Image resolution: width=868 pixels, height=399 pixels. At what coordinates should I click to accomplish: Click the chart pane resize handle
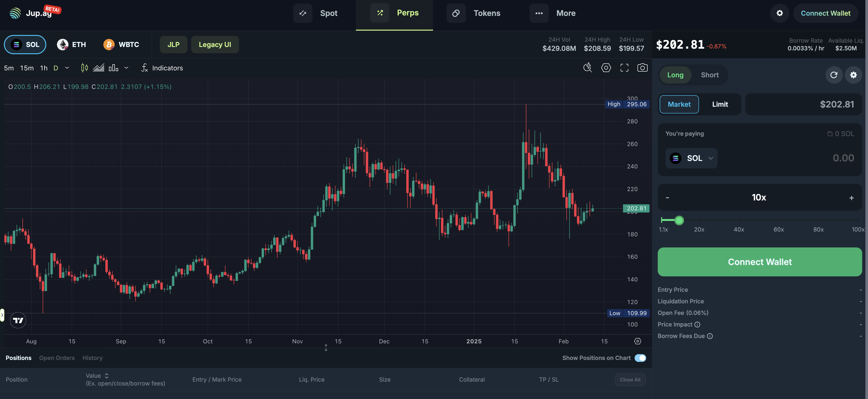point(326,347)
